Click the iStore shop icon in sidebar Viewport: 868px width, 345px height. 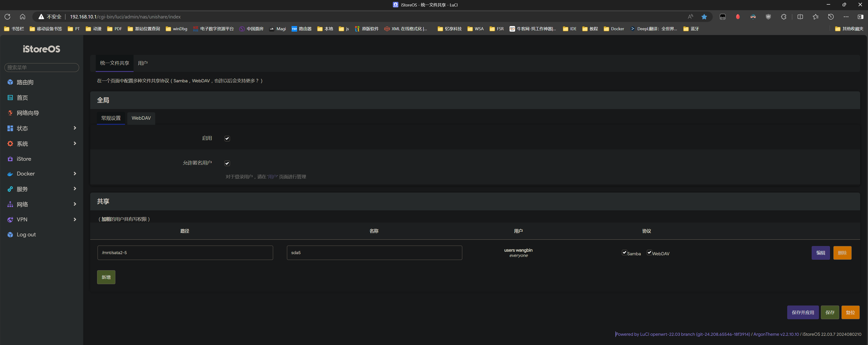click(x=10, y=159)
